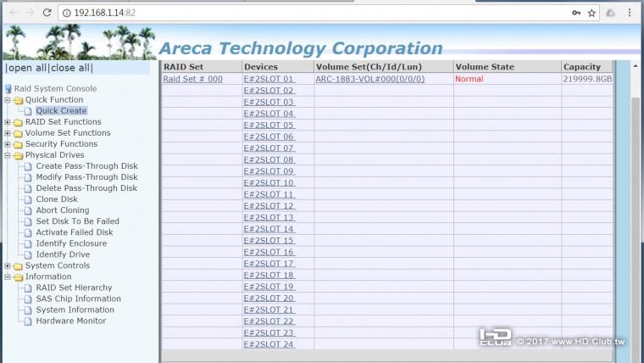The image size is (644, 363).
Task: Open device link E#2SLOT 18
Action: coord(269,275)
